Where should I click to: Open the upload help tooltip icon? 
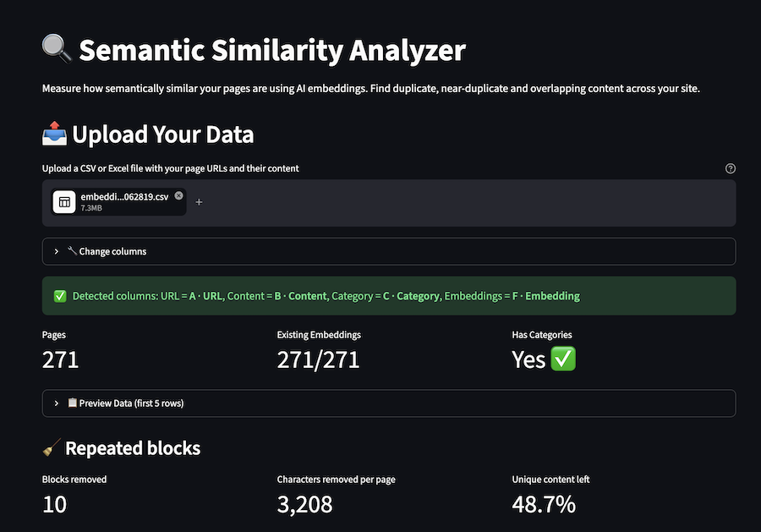pos(730,168)
